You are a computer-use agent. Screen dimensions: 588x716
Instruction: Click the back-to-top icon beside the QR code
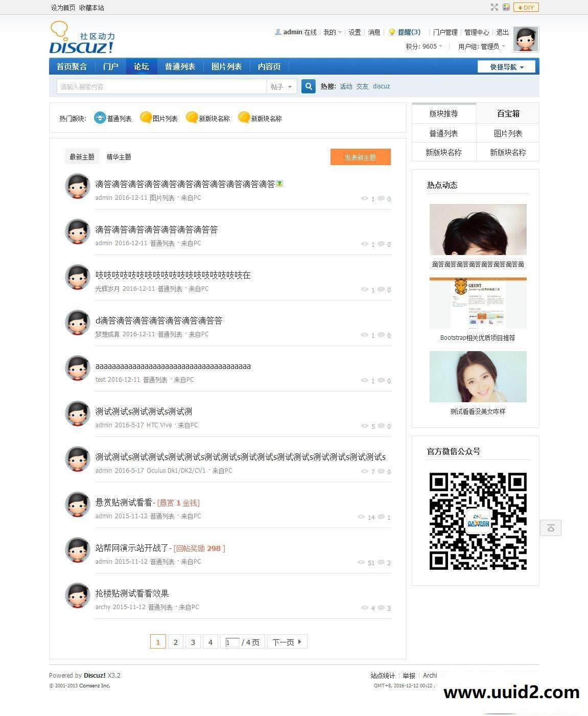coord(550,528)
